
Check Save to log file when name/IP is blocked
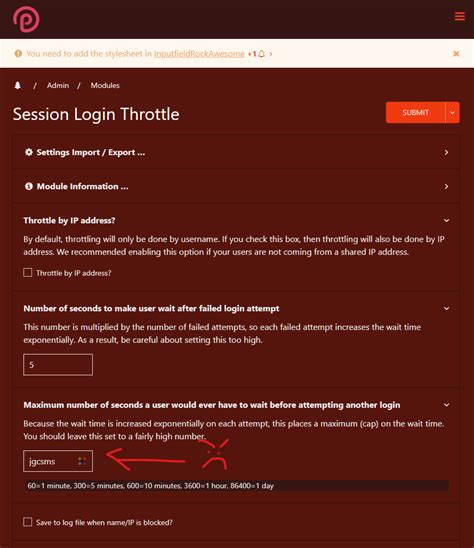tap(28, 522)
